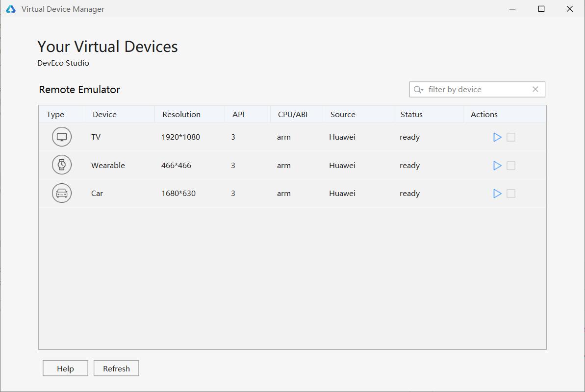Click arm CPU value in Car row
This screenshot has height=392, width=585.
tap(283, 194)
